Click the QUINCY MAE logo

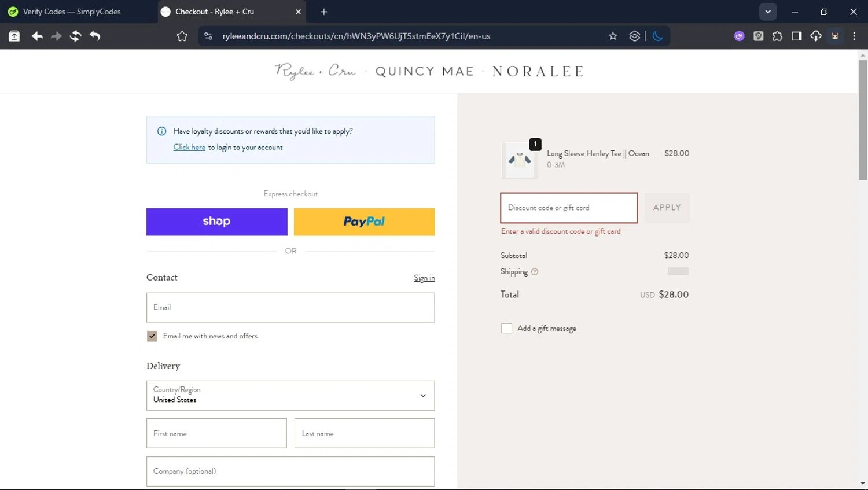[425, 71]
